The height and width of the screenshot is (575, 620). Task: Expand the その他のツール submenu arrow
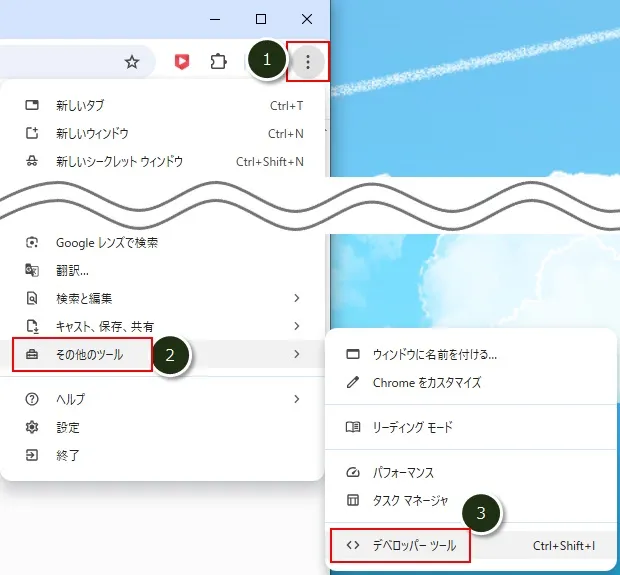(x=296, y=354)
